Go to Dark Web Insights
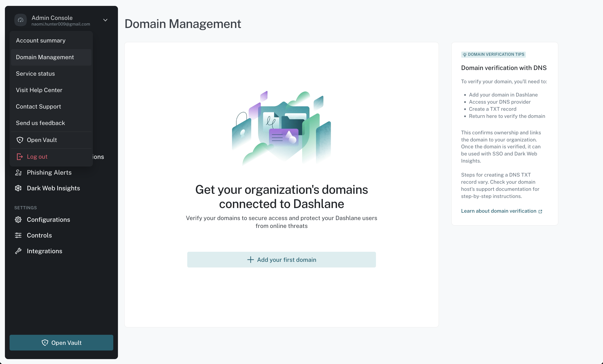This screenshot has width=603, height=364. [53, 188]
